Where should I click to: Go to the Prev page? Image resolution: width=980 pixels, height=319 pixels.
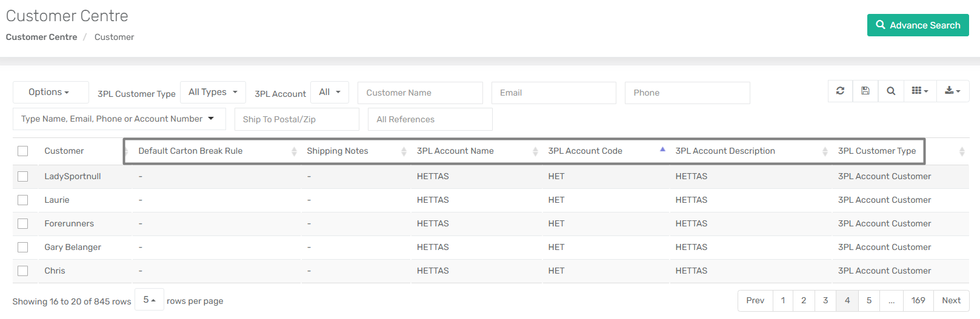(755, 300)
